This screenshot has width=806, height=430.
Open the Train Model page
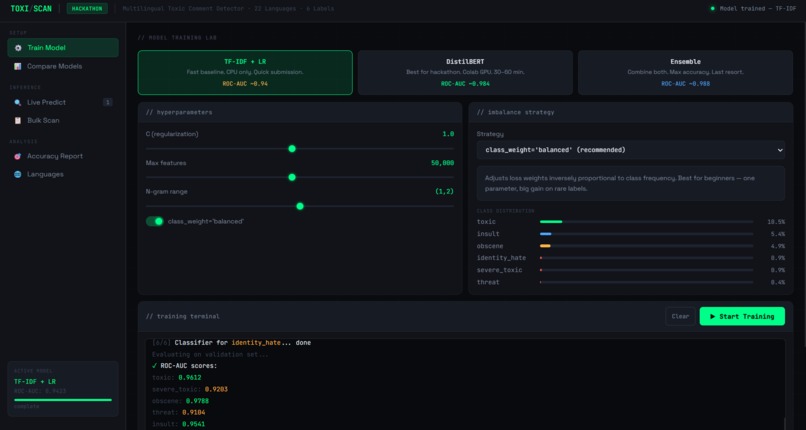[63, 48]
